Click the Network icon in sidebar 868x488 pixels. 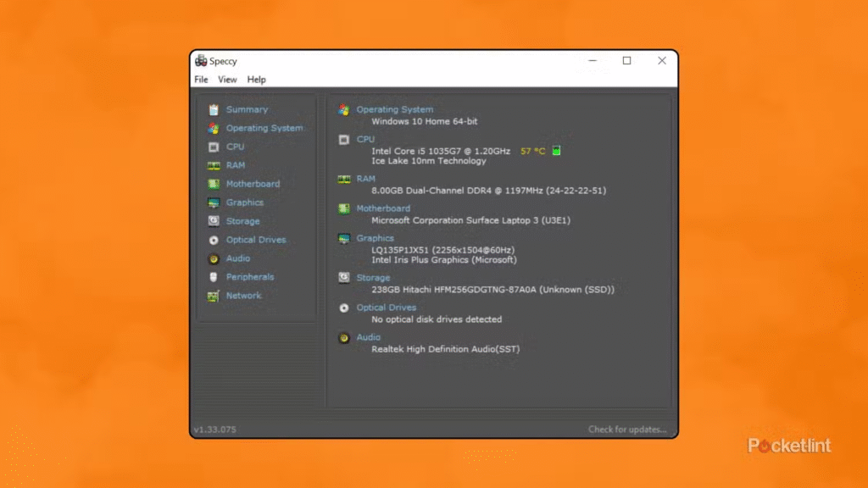pos(214,296)
